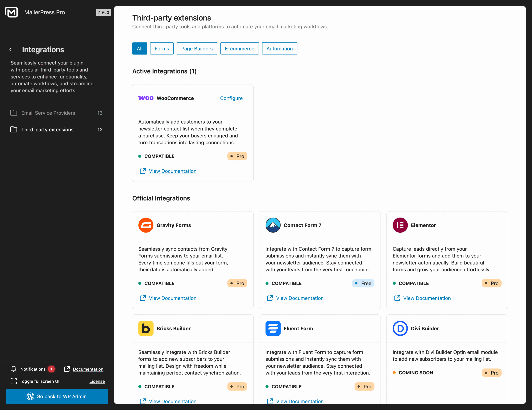Open notifications via the bell icon
Image resolution: width=532 pixels, height=410 pixels.
[x=14, y=369]
